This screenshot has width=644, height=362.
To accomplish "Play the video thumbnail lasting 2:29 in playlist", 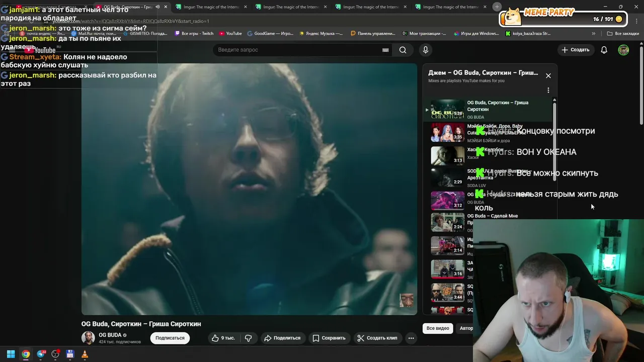I will pos(447,177).
